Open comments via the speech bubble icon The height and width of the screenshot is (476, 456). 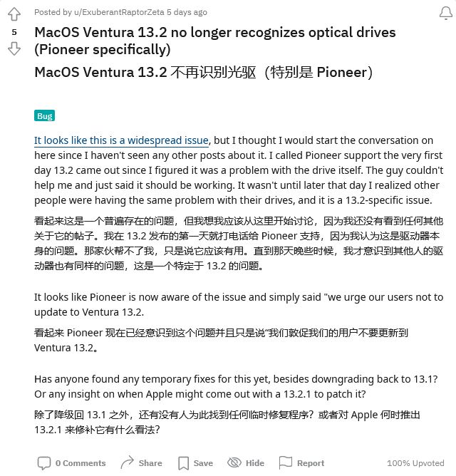43,463
